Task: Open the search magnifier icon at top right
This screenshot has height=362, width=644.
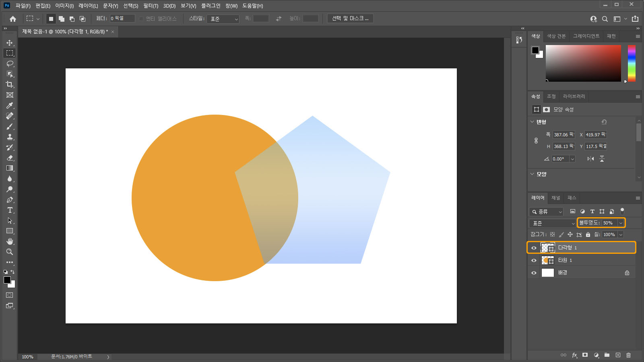Action: click(x=605, y=19)
